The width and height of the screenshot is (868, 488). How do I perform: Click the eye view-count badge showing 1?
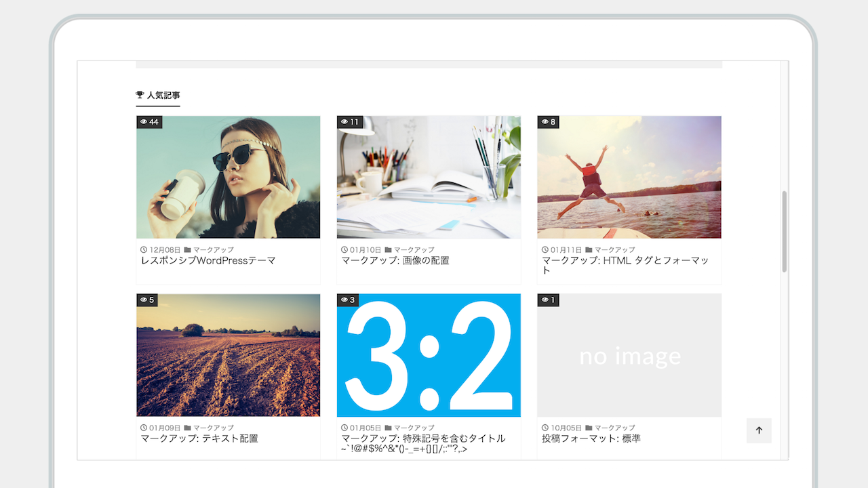tap(548, 300)
